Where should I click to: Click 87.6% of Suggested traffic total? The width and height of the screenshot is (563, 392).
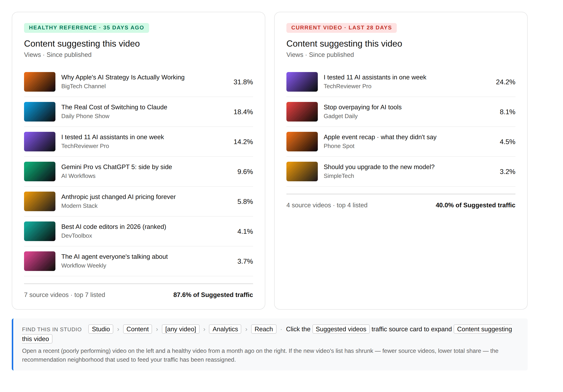(213, 295)
